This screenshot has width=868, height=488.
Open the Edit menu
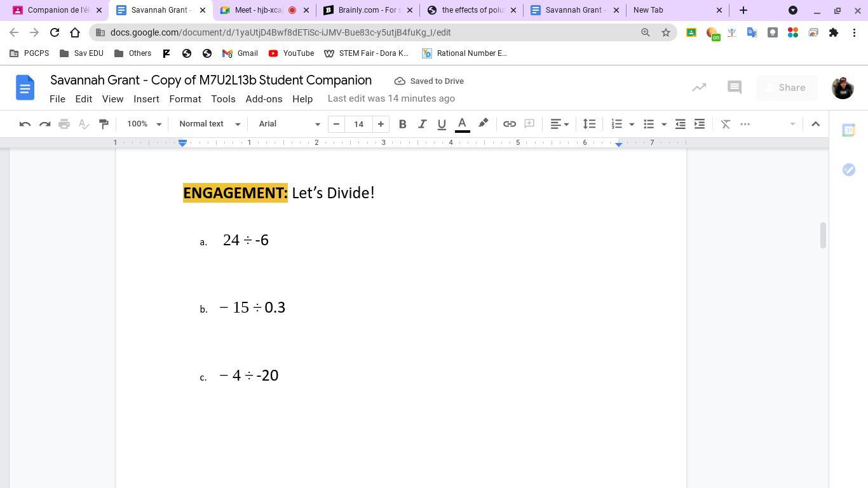point(83,99)
